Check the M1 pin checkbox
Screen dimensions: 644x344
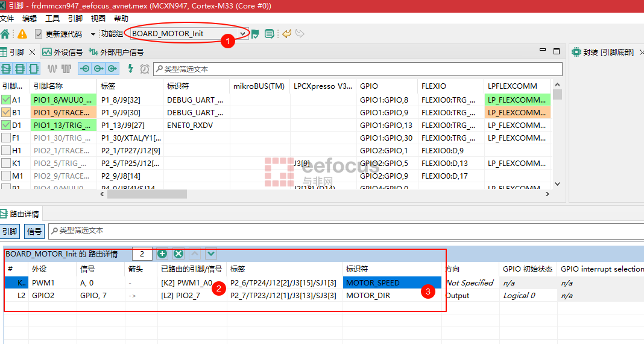pos(6,176)
